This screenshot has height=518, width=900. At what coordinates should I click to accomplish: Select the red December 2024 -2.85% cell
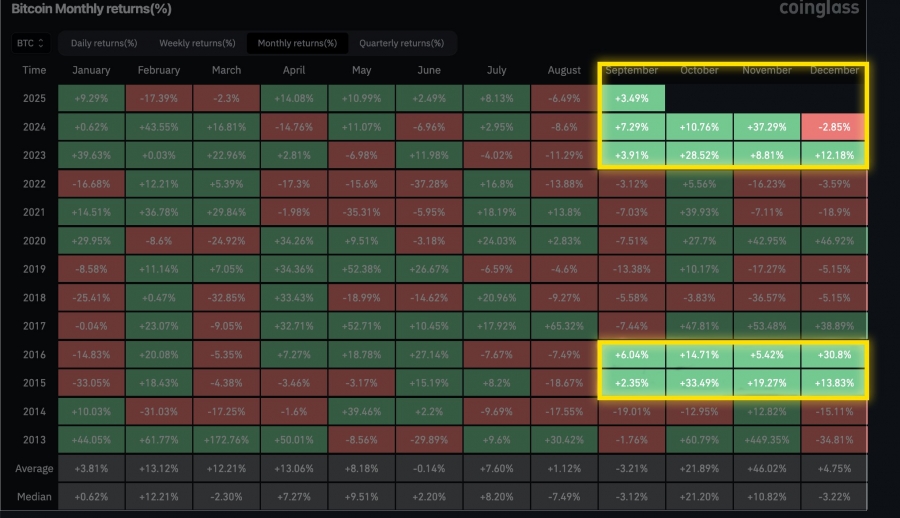tap(834, 128)
